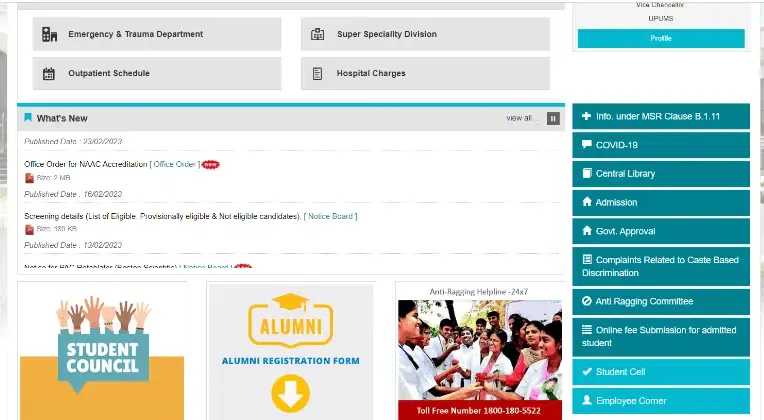Pause the What's New news ticker
Viewport: 764px width, 420px height.
(x=553, y=118)
